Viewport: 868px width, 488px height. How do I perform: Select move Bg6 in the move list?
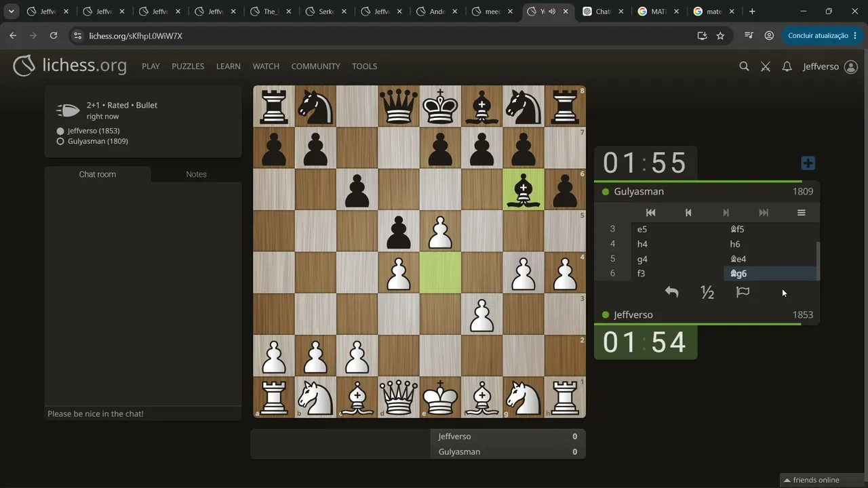(x=770, y=274)
